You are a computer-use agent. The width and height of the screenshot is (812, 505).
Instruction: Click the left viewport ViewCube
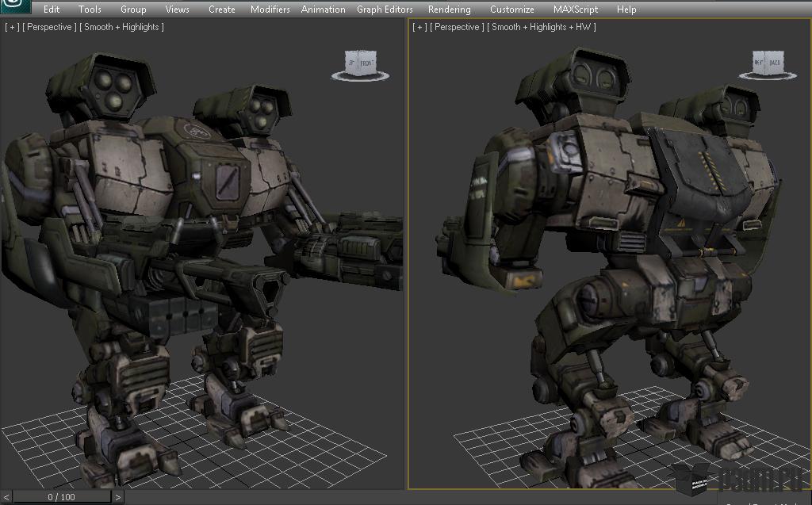click(360, 64)
